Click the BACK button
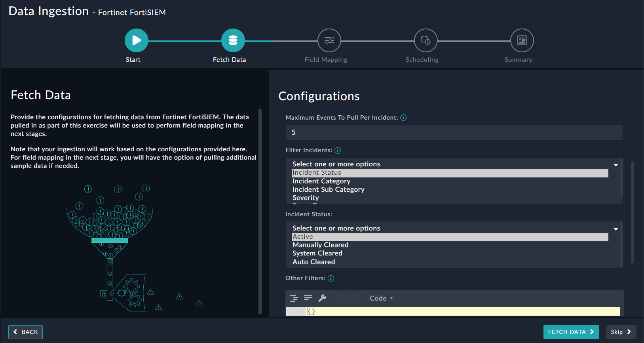 (x=25, y=332)
